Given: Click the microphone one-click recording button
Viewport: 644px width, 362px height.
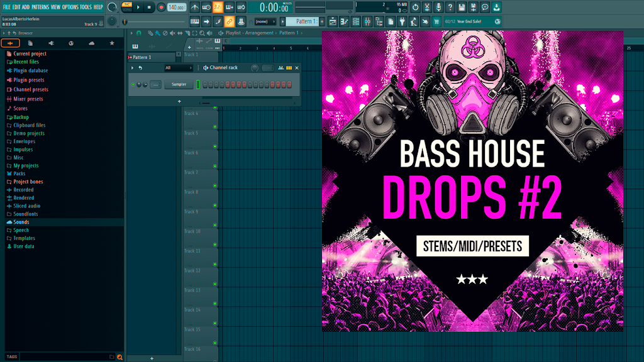Looking at the screenshot, I should pyautogui.click(x=438, y=7).
